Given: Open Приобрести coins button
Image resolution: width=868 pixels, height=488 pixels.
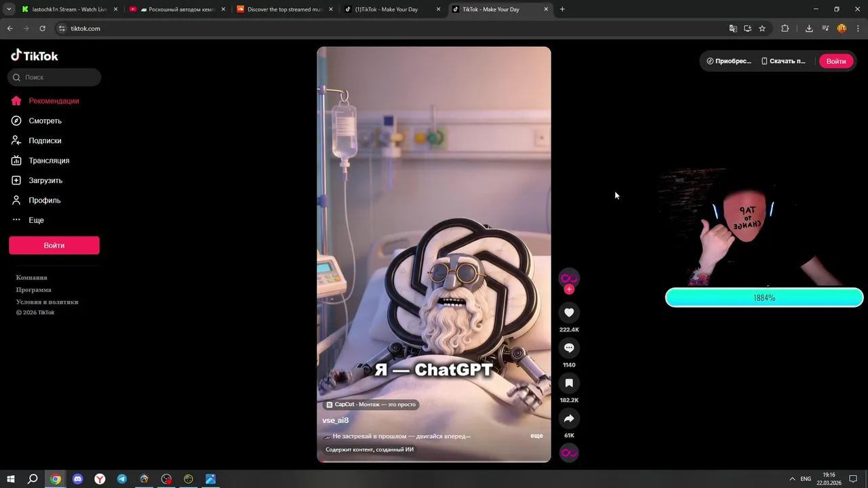Looking at the screenshot, I should tap(729, 61).
